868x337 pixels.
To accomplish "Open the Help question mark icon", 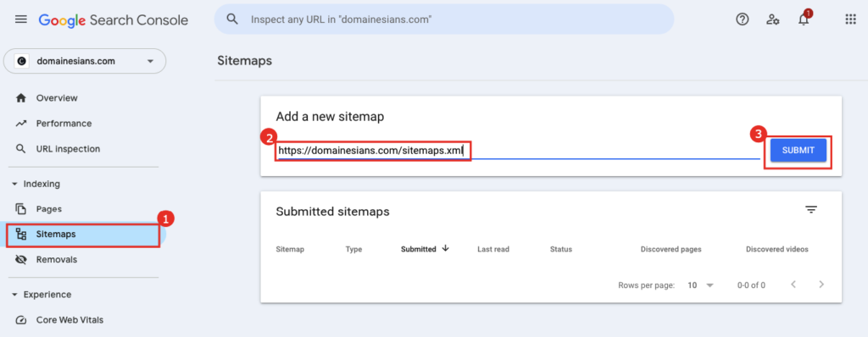I will click(742, 19).
